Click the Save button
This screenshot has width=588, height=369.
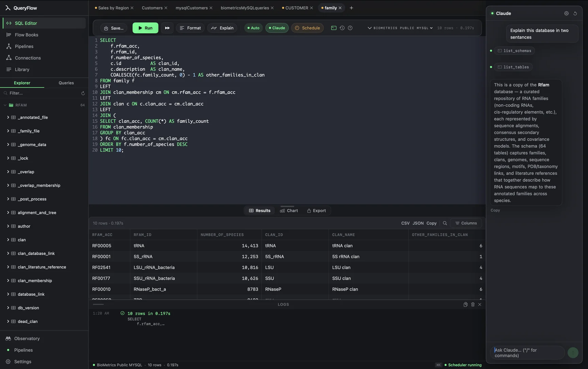[x=114, y=28]
